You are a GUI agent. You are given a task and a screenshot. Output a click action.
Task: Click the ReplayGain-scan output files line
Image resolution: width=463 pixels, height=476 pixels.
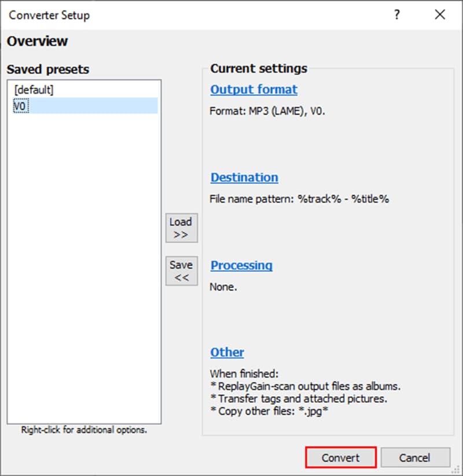point(306,386)
